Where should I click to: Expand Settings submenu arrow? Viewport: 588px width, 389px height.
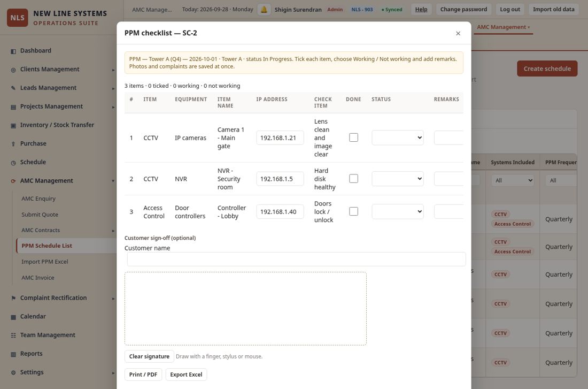[x=113, y=373]
